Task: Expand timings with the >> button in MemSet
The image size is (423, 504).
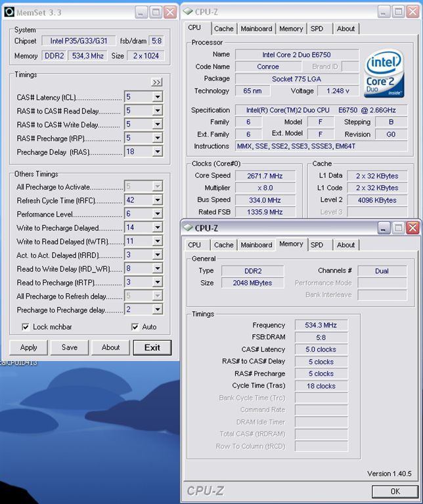Action: tap(157, 82)
